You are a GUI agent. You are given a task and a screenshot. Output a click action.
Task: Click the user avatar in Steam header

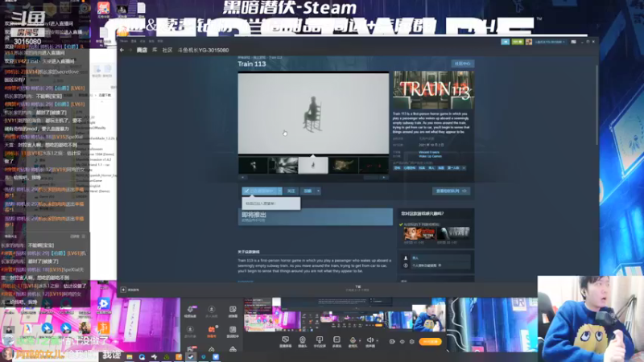529,42
